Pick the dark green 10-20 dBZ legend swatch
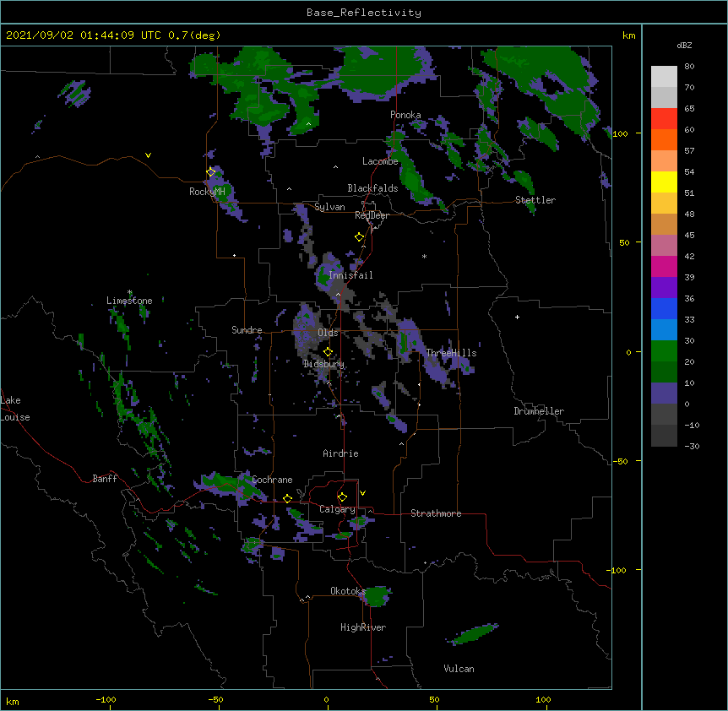728x711 pixels. click(664, 372)
